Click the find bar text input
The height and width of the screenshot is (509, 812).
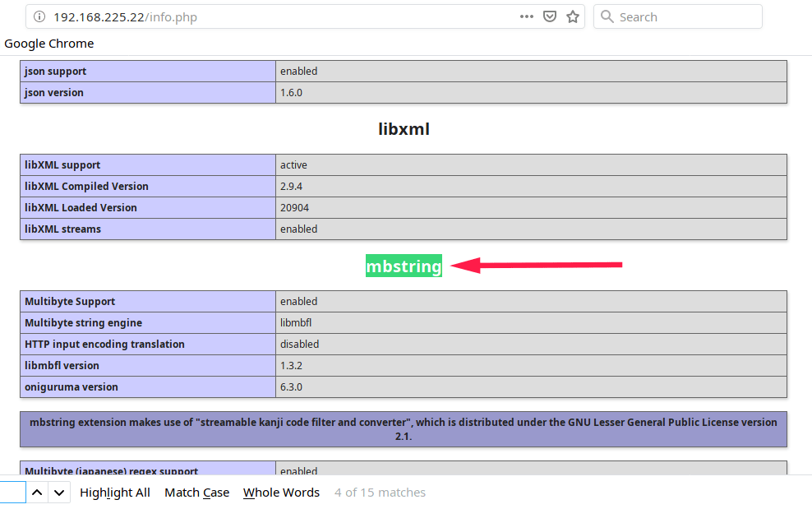[12, 493]
